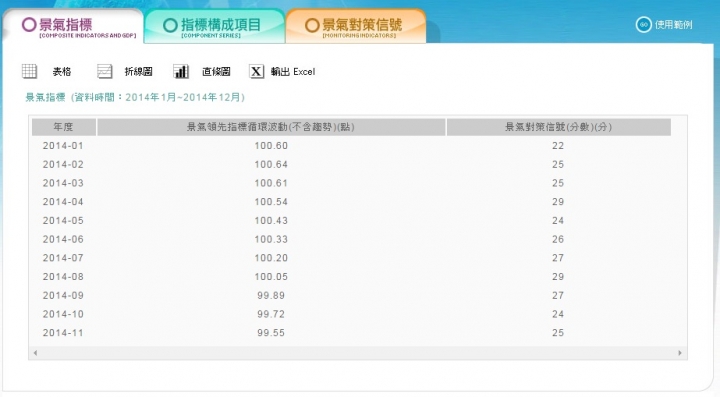Switch to the 指標構成項目 tab
This screenshot has width=720, height=397.
214,27
